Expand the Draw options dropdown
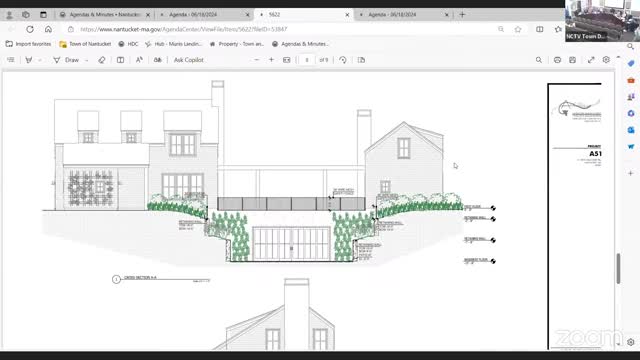This screenshot has height=360, width=640. (x=86, y=60)
